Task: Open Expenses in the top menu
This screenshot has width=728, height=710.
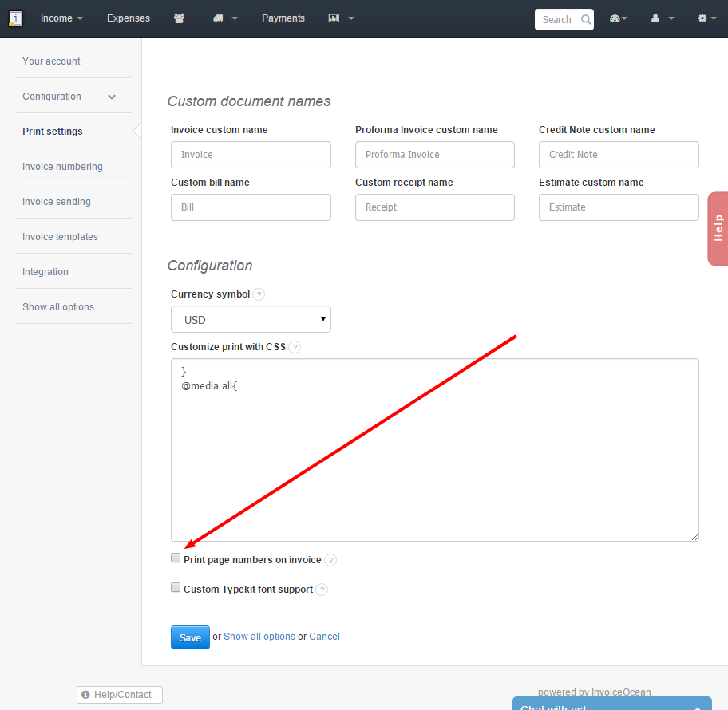Action: pos(129,18)
